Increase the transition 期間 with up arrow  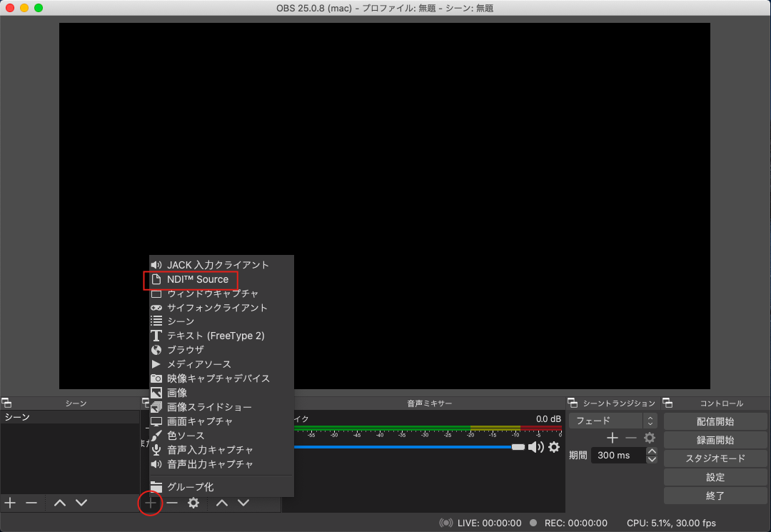(652, 451)
